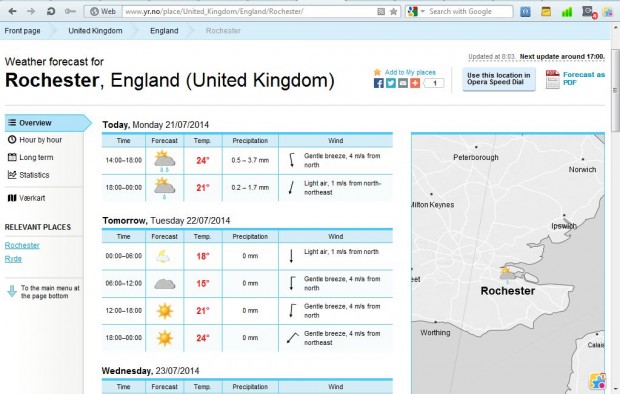Open the search engine dropdown arrow
This screenshot has width=620, height=394.
click(x=423, y=11)
